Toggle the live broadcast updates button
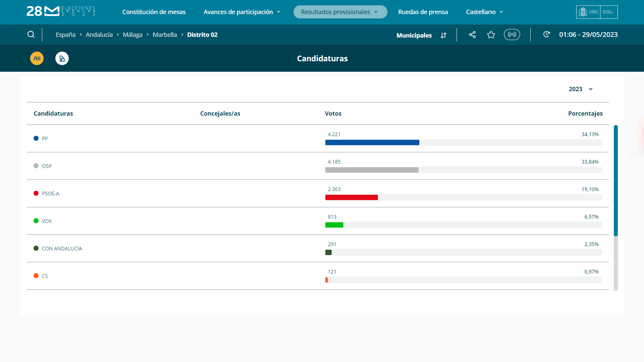The height and width of the screenshot is (362, 644). click(x=512, y=35)
